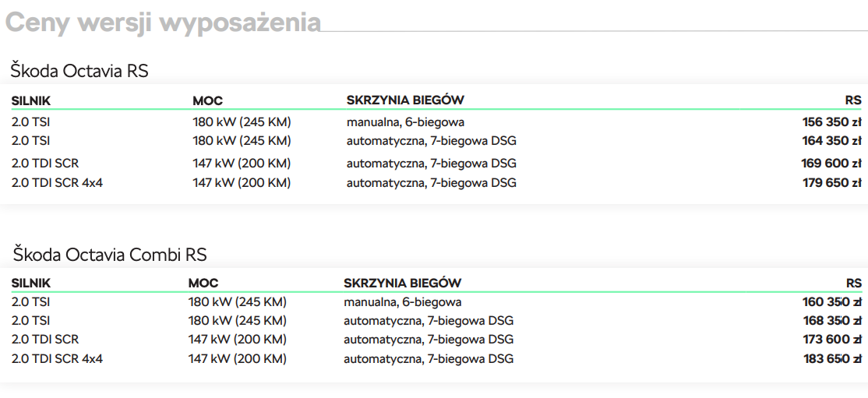This screenshot has height=398, width=868.
Task: Choose the 183 650 zł price
Action: click(831, 359)
